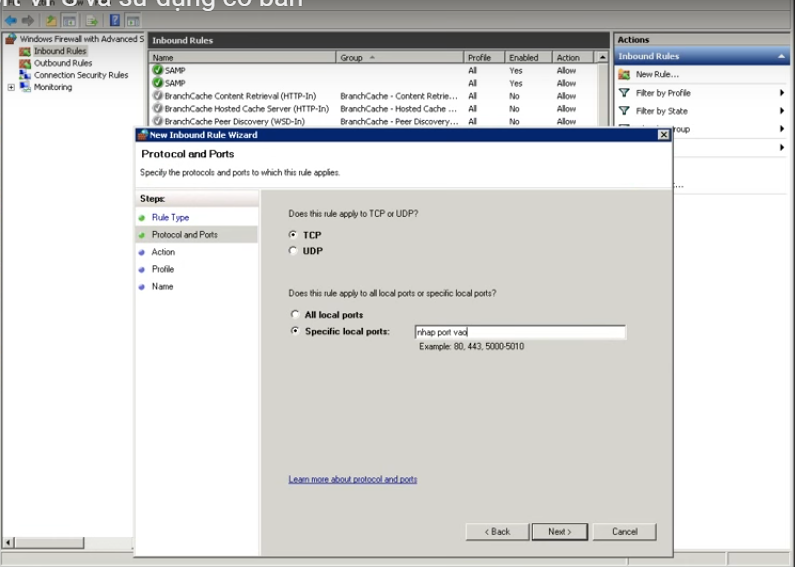Viewport: 795px width, 567px height.
Task: Click the grey icon of BranchCache Peer Discovery
Action: click(158, 121)
